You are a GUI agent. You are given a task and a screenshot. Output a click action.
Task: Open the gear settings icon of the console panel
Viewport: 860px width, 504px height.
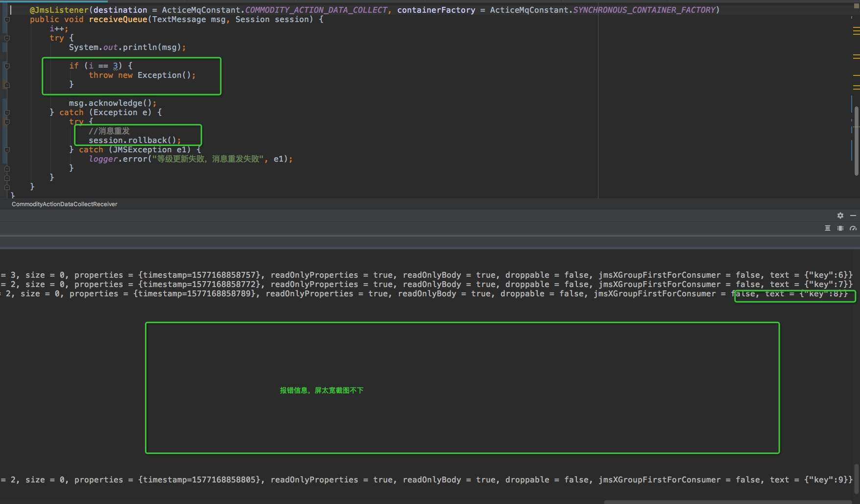840,216
